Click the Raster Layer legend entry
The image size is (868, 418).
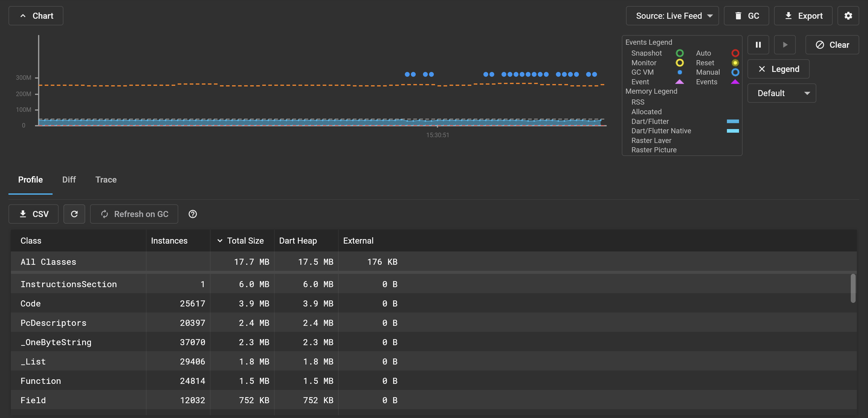pos(651,141)
